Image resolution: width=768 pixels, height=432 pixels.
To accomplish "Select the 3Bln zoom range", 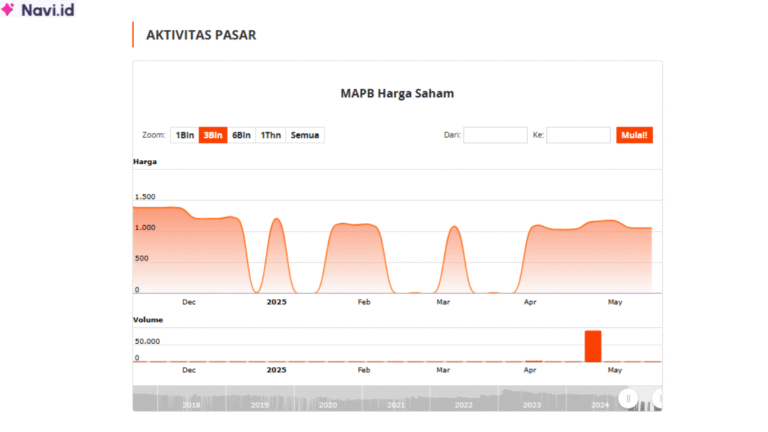I will pyautogui.click(x=213, y=135).
